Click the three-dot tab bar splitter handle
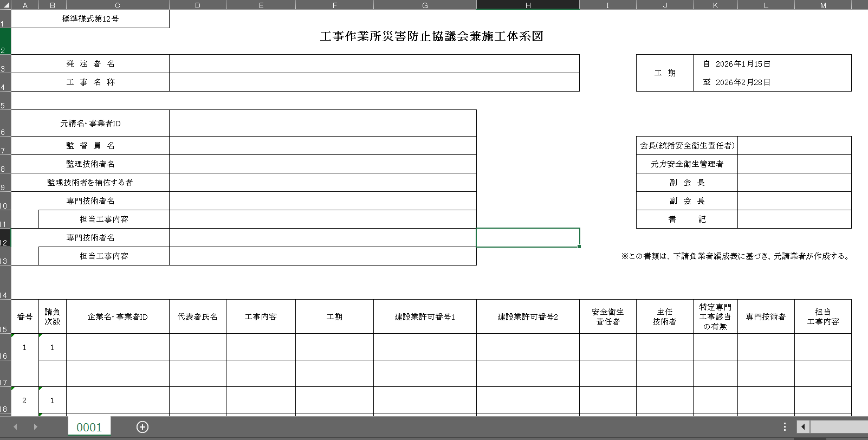Screen dimensions: 868x440 point(785,427)
